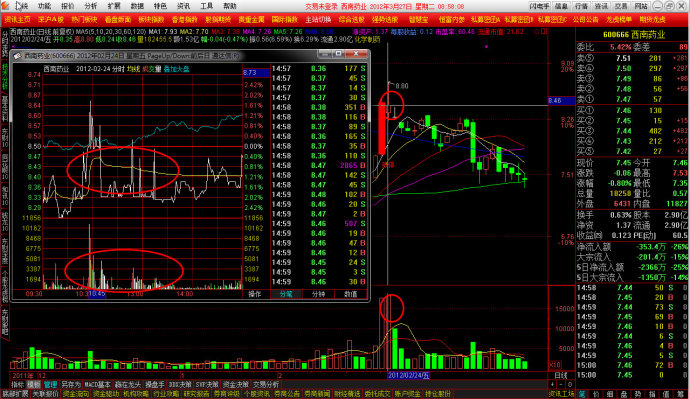The image size is (690, 399).
Task: Switch to the 分钟 tab in popup
Action: click(x=318, y=294)
